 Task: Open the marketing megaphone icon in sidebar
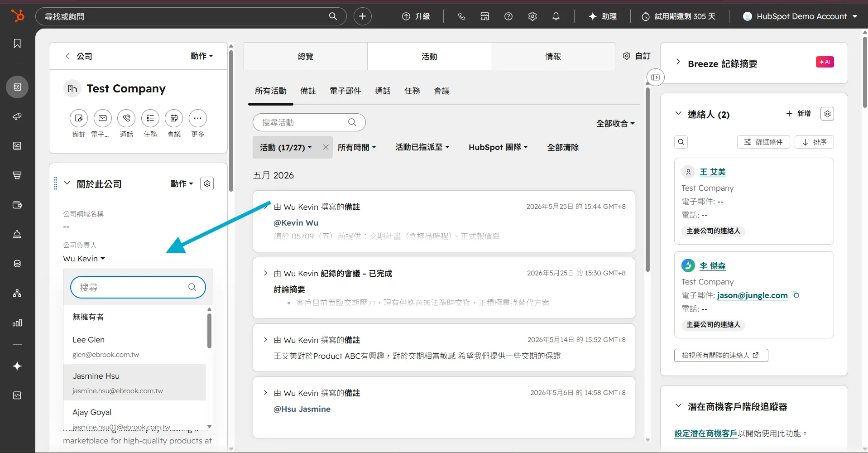point(17,116)
